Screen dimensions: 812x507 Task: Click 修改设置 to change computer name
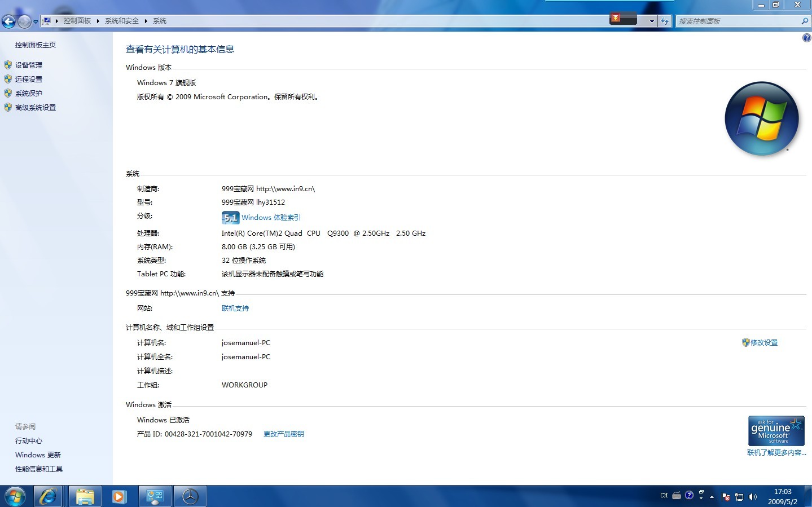point(763,343)
